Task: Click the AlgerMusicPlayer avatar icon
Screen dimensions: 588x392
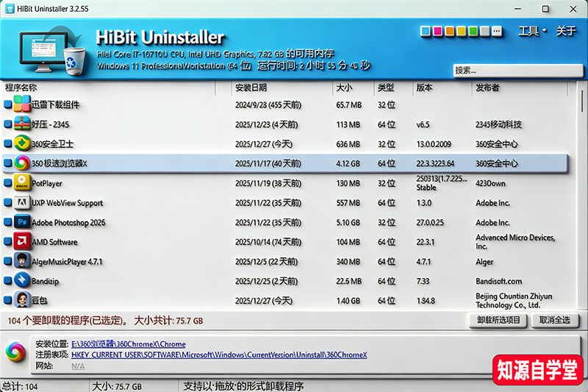Action: click(x=22, y=260)
